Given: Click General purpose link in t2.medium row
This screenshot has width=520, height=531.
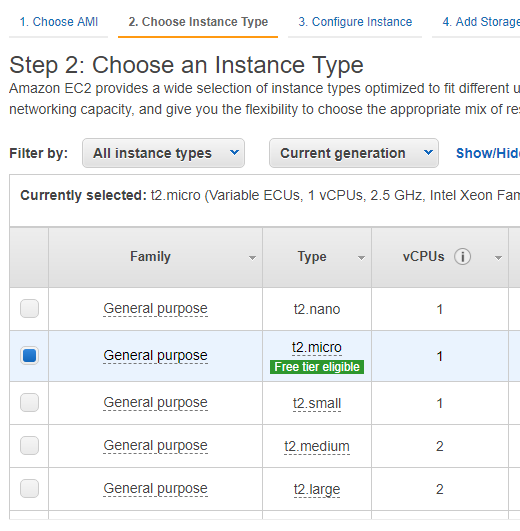Looking at the screenshot, I should (155, 446).
